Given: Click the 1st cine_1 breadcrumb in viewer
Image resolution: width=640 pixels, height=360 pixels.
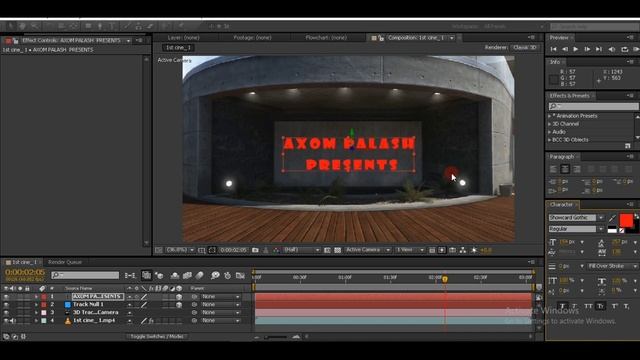Looking at the screenshot, I should tap(178, 48).
